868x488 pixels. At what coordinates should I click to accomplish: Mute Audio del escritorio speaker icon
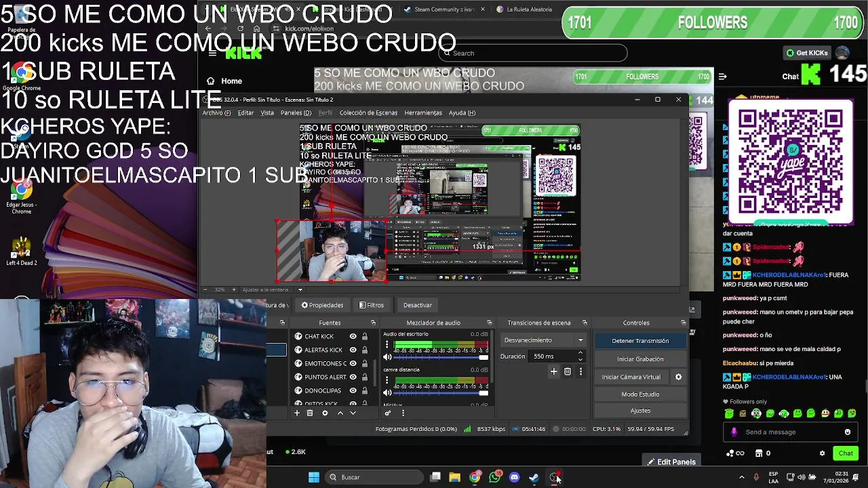coord(387,357)
